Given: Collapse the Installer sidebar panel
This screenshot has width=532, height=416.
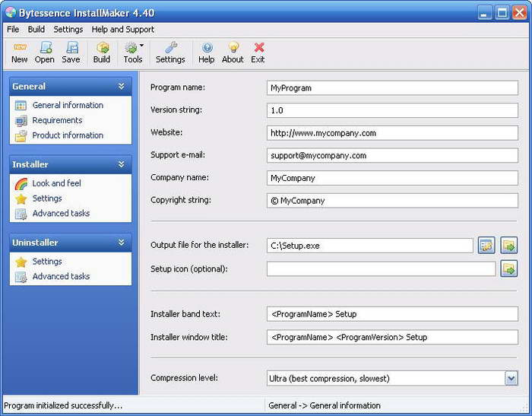Looking at the screenshot, I should pyautogui.click(x=121, y=164).
